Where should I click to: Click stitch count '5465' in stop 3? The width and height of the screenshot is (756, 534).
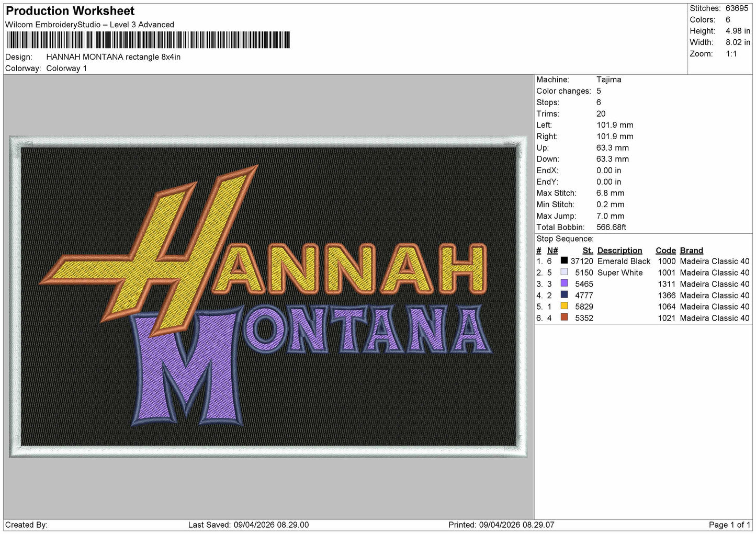pyautogui.click(x=584, y=285)
